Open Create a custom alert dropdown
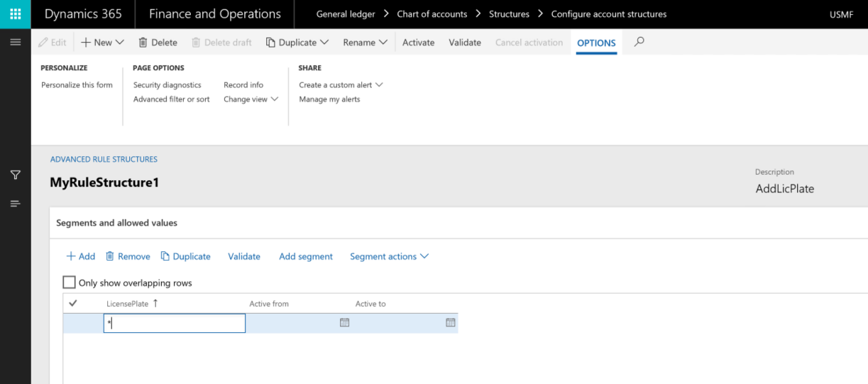This screenshot has width=868, height=384. coord(341,84)
